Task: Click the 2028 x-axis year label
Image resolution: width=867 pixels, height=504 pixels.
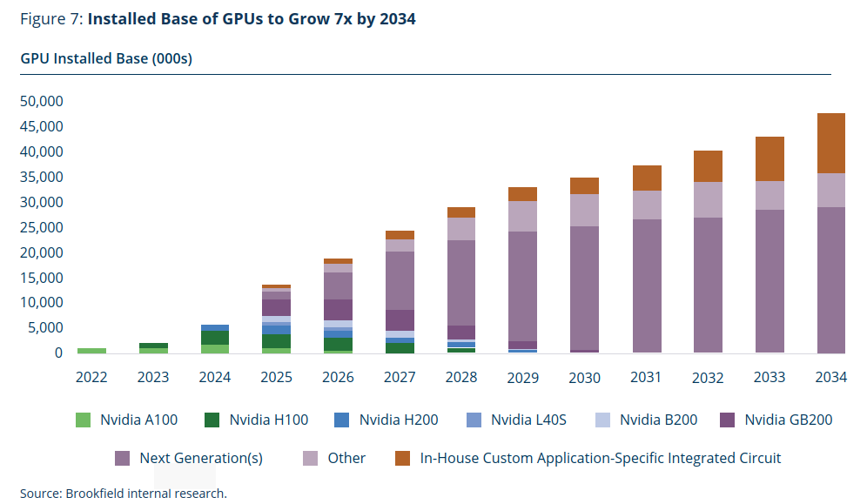Action: 460,377
